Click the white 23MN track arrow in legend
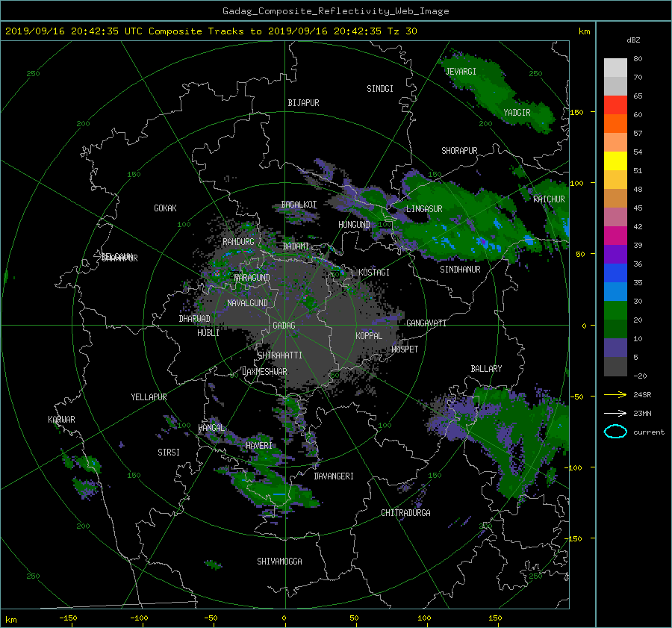 [x=615, y=413]
